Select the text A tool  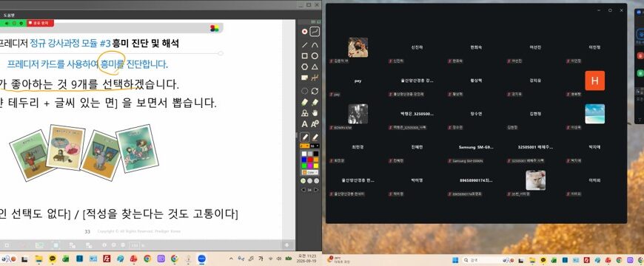tap(305, 124)
